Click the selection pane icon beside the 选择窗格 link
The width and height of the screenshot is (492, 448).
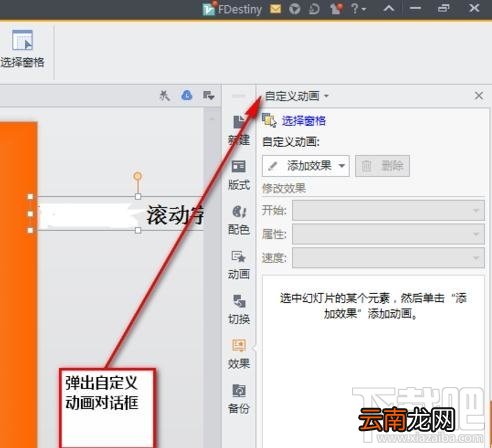pos(269,120)
